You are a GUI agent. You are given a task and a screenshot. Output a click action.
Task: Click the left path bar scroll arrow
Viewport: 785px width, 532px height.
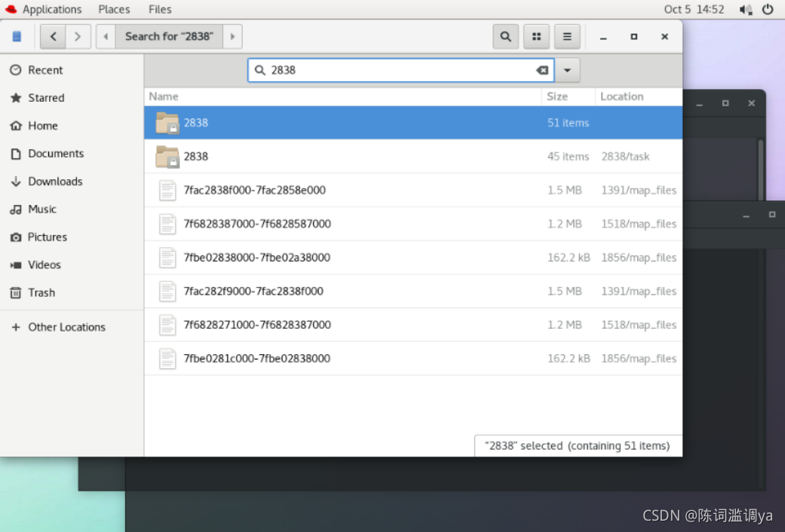coord(106,36)
